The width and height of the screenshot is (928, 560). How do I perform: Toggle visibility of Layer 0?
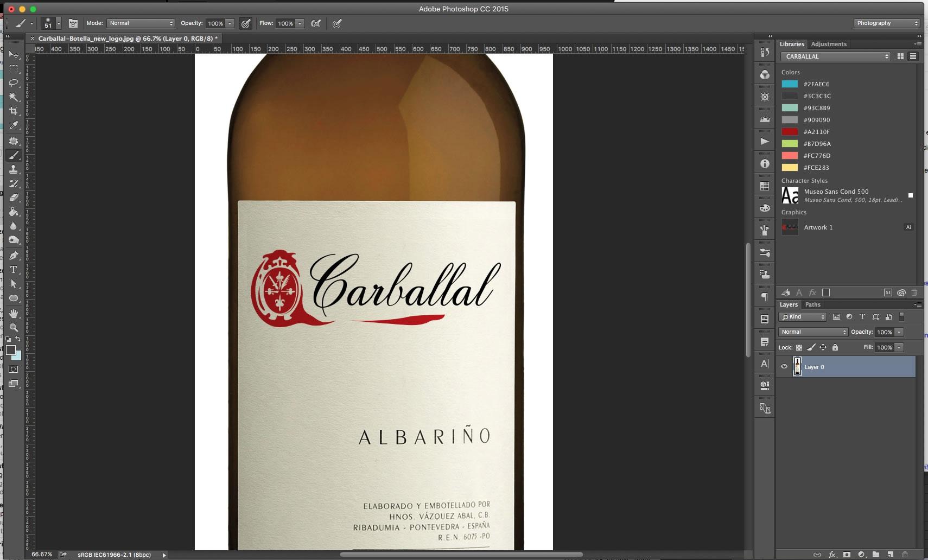[784, 367]
